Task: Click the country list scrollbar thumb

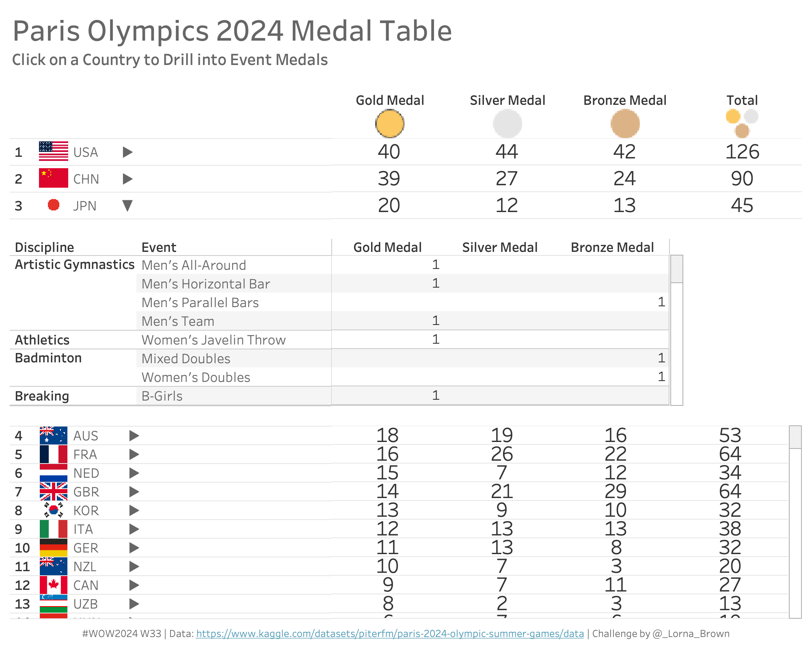Action: (795, 437)
